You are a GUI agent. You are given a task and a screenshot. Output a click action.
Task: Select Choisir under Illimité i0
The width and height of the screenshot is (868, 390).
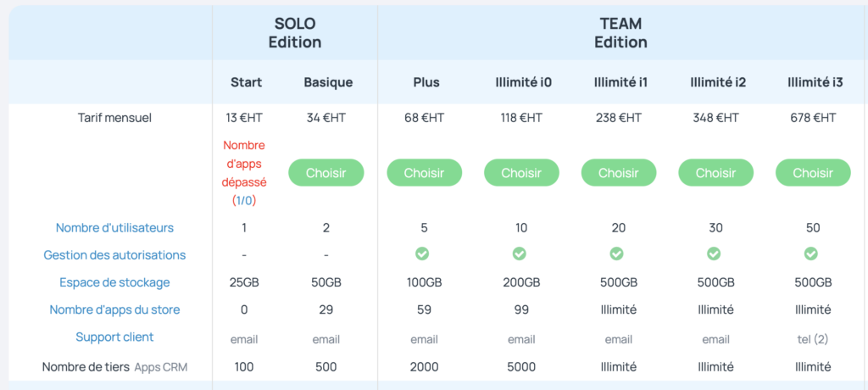coord(521,172)
